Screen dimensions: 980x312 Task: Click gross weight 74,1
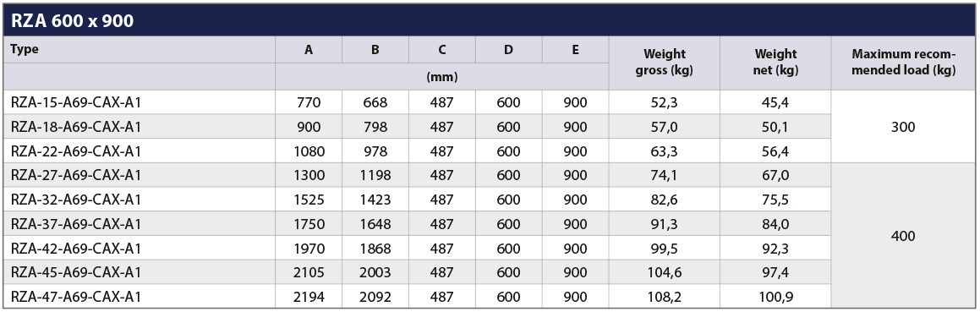[665, 175]
